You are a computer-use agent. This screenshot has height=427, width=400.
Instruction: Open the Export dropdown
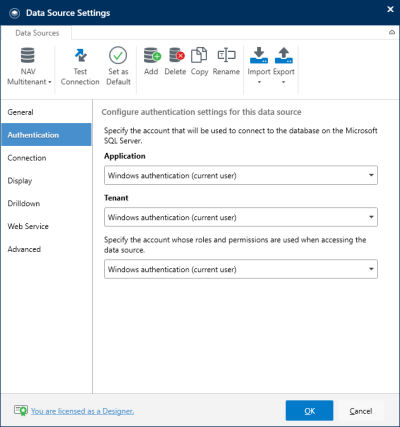[284, 67]
